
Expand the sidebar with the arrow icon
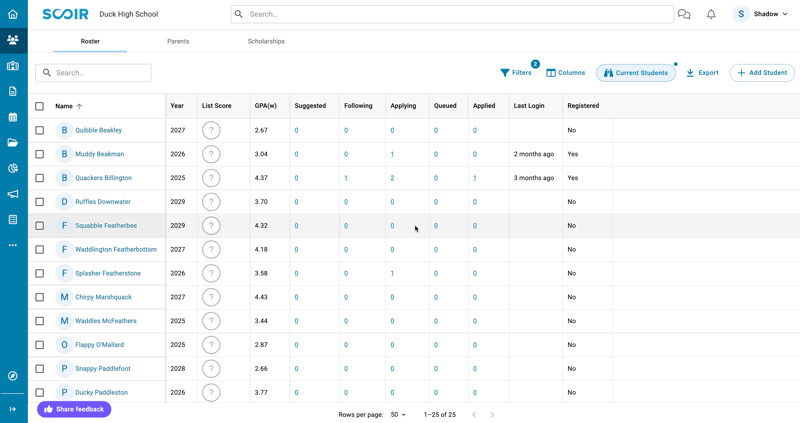pos(13,409)
